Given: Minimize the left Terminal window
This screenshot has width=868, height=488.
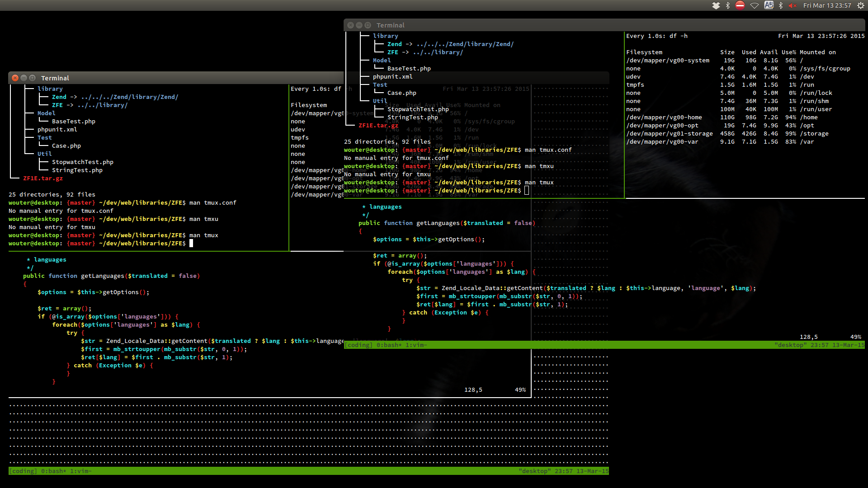Looking at the screenshot, I should coord(24,78).
